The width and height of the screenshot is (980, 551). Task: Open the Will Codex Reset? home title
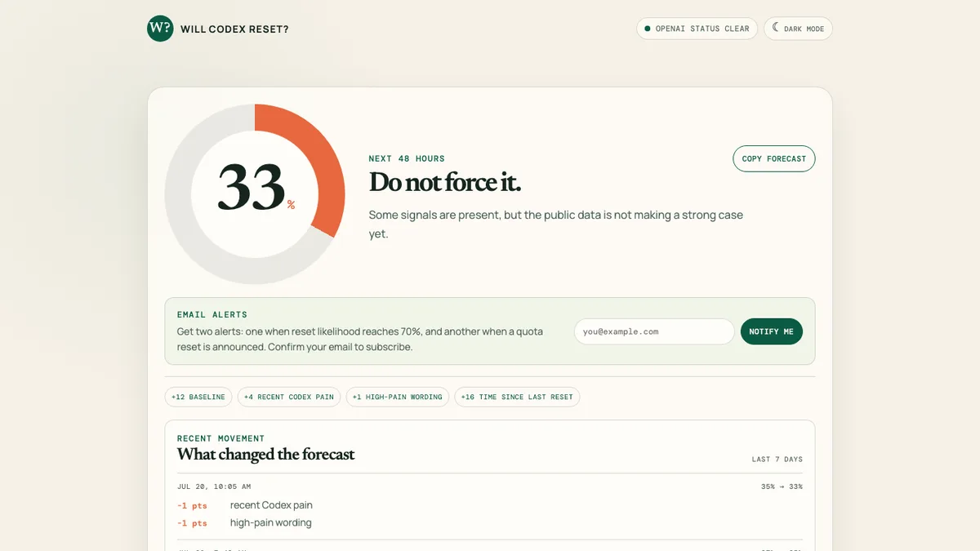tap(234, 29)
